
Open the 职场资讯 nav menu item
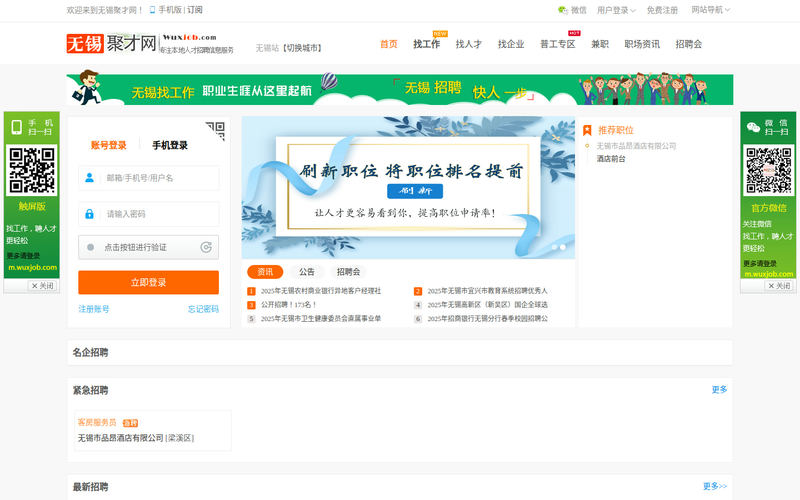pos(642,44)
